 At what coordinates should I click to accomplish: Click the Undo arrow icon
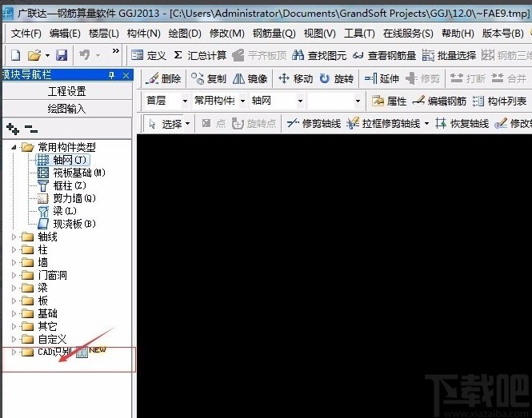85,55
